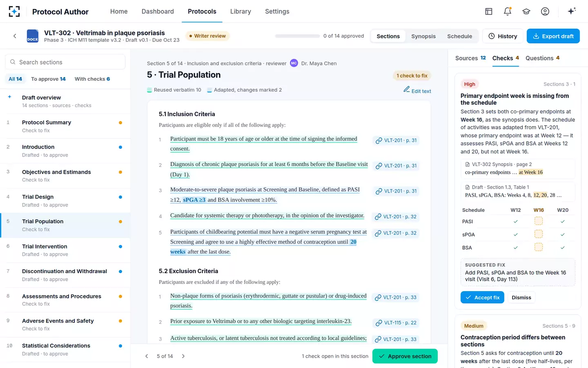Click the Export draft button
Image resolution: width=588 pixels, height=368 pixels.
[553, 36]
